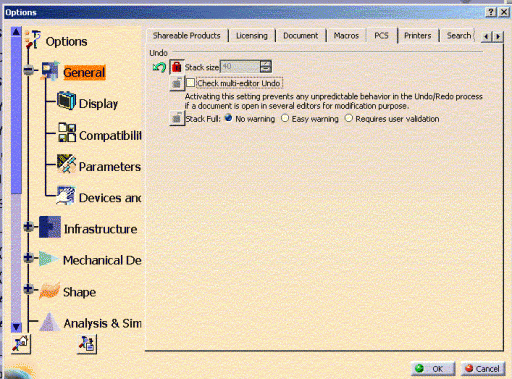Enable Check multi-editor Undo checkbox

coord(190,83)
